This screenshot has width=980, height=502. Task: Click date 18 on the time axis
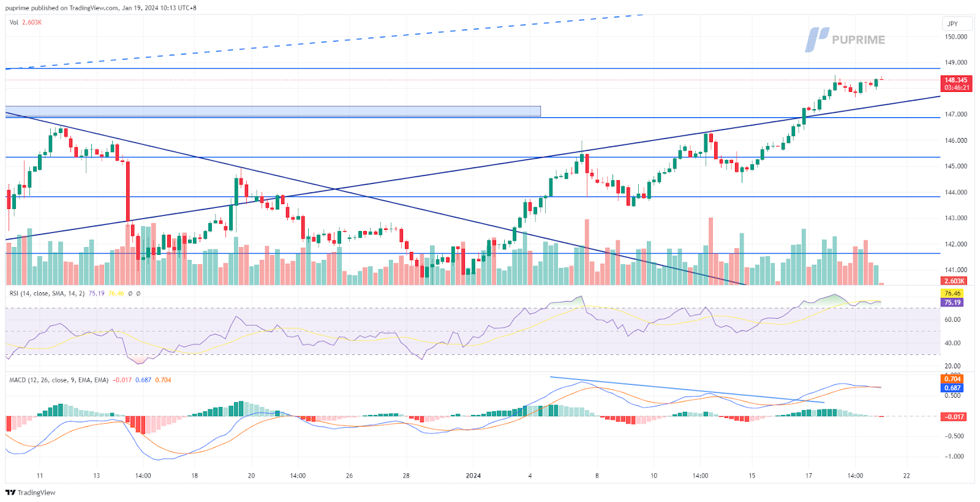195,476
